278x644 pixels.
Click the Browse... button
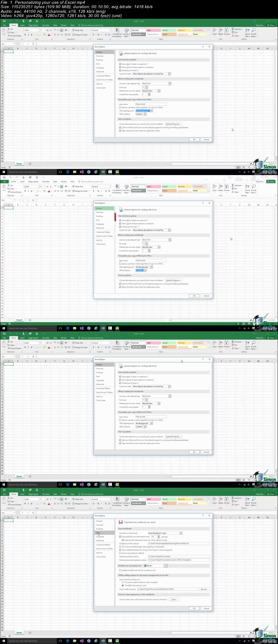click(x=204, y=589)
